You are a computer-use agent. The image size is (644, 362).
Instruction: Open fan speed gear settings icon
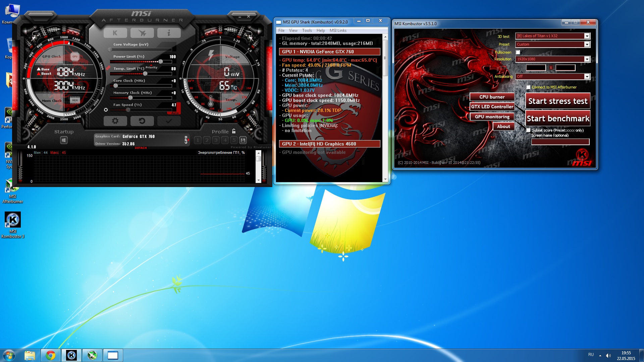(x=106, y=110)
